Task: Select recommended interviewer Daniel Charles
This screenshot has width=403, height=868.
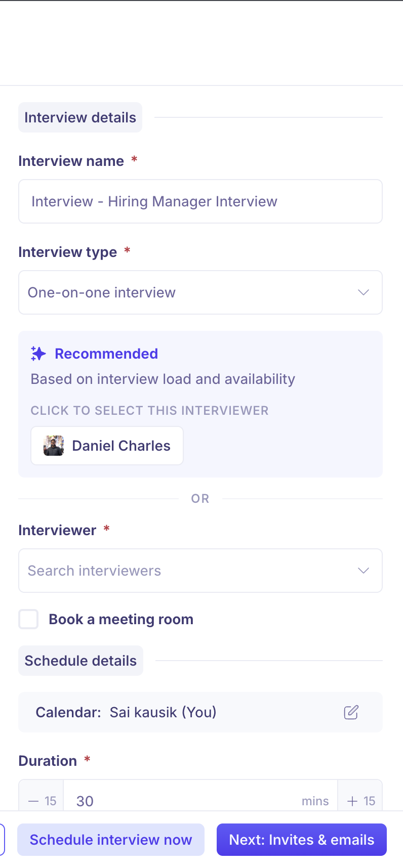Action: (x=107, y=446)
